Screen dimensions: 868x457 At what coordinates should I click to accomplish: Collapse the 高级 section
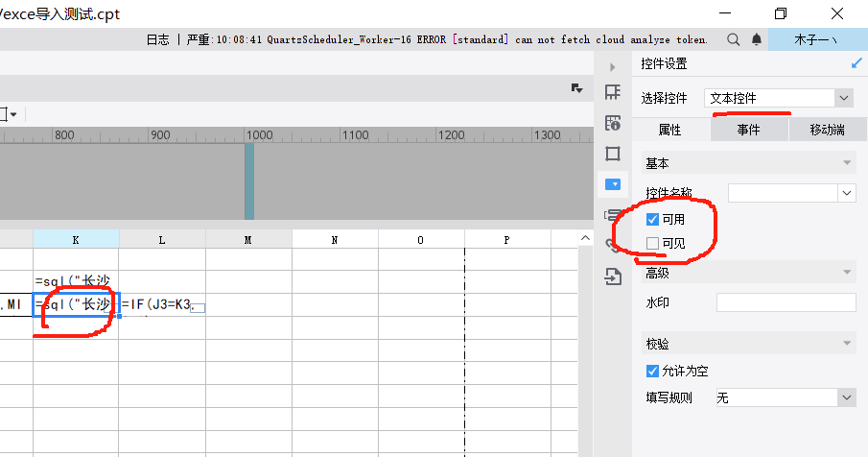click(x=748, y=273)
